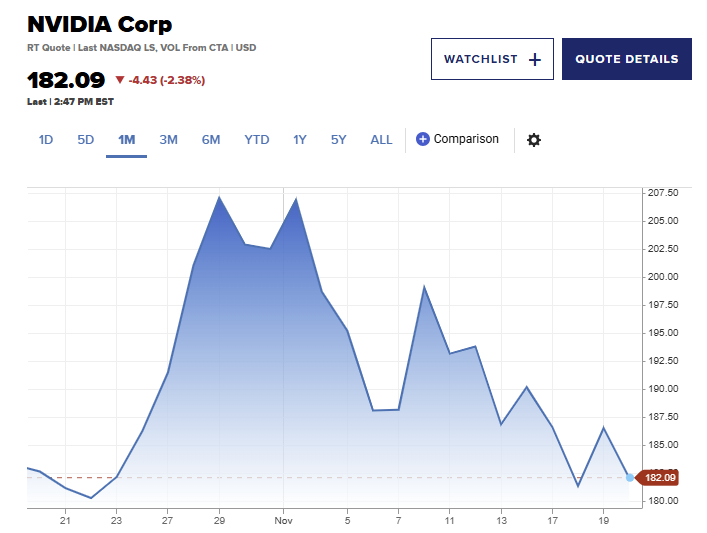Viewport: 707px width, 533px height.
Task: Select the YTD range tab
Action: [x=257, y=140]
